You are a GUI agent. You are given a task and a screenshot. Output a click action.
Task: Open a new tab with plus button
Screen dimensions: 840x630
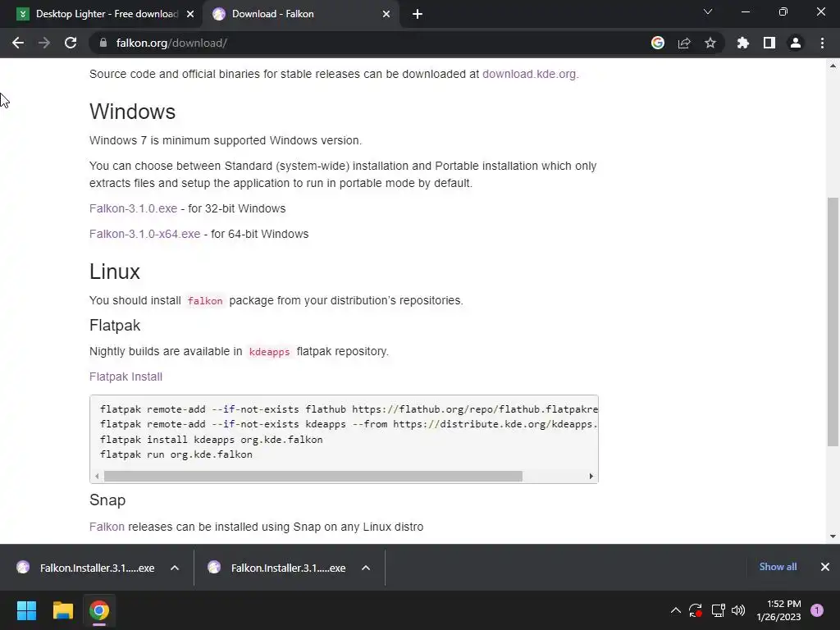pyautogui.click(x=418, y=14)
